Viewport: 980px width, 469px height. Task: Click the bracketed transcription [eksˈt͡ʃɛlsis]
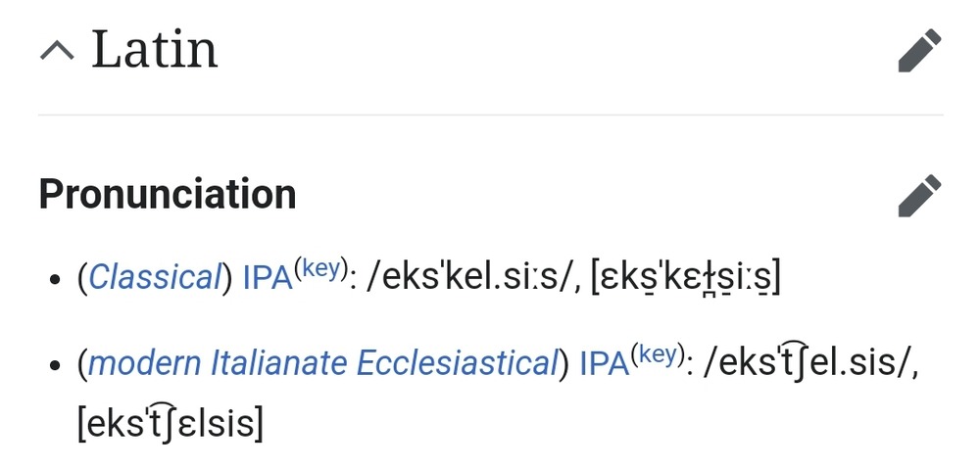(x=169, y=424)
